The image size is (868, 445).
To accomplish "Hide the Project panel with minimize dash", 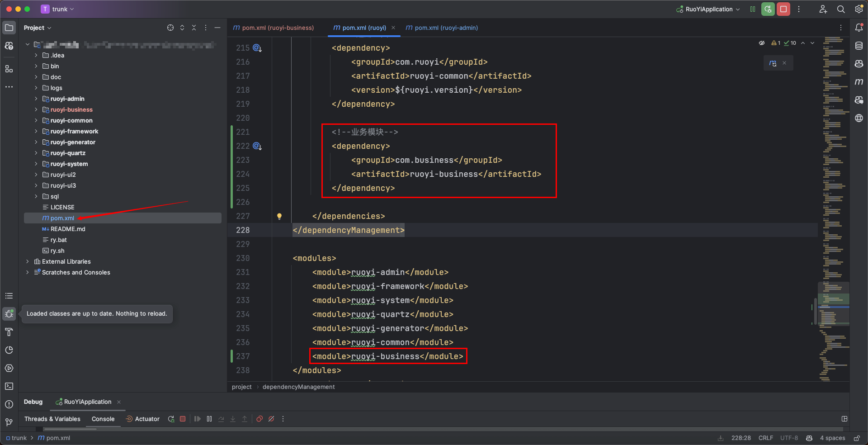I will pos(217,28).
